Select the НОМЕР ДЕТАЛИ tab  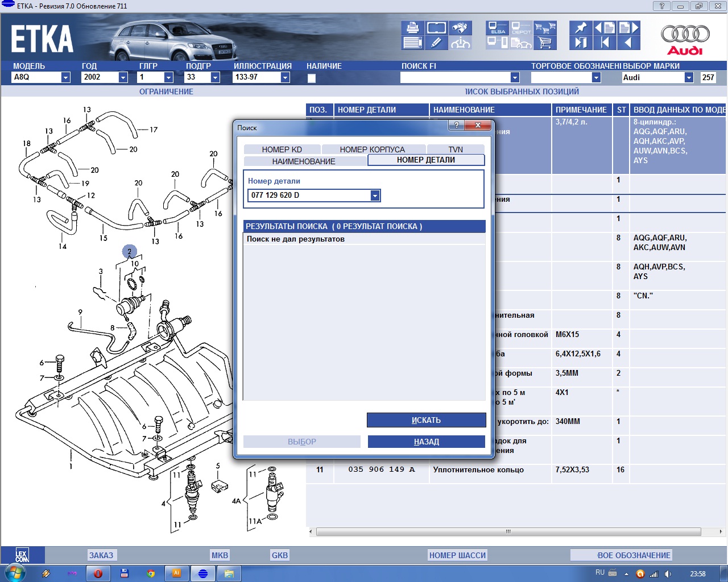click(426, 160)
